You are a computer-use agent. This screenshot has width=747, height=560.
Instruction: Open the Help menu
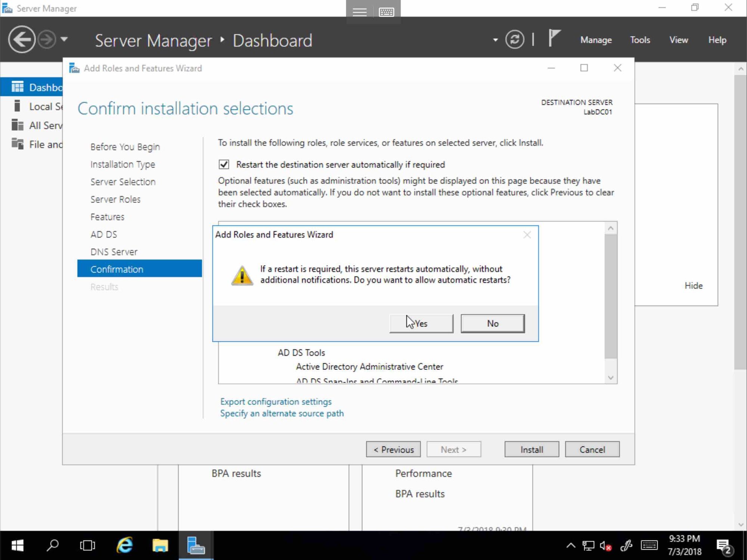pyautogui.click(x=717, y=40)
